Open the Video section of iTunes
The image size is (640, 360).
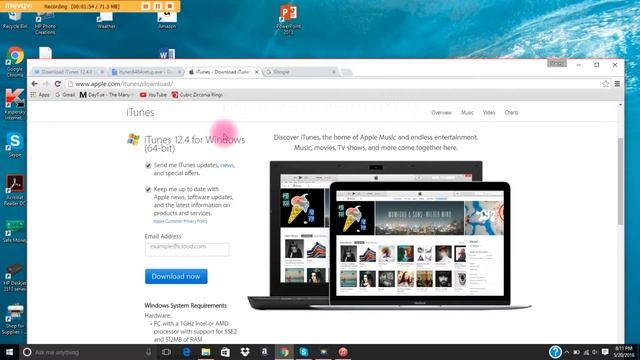coord(489,113)
